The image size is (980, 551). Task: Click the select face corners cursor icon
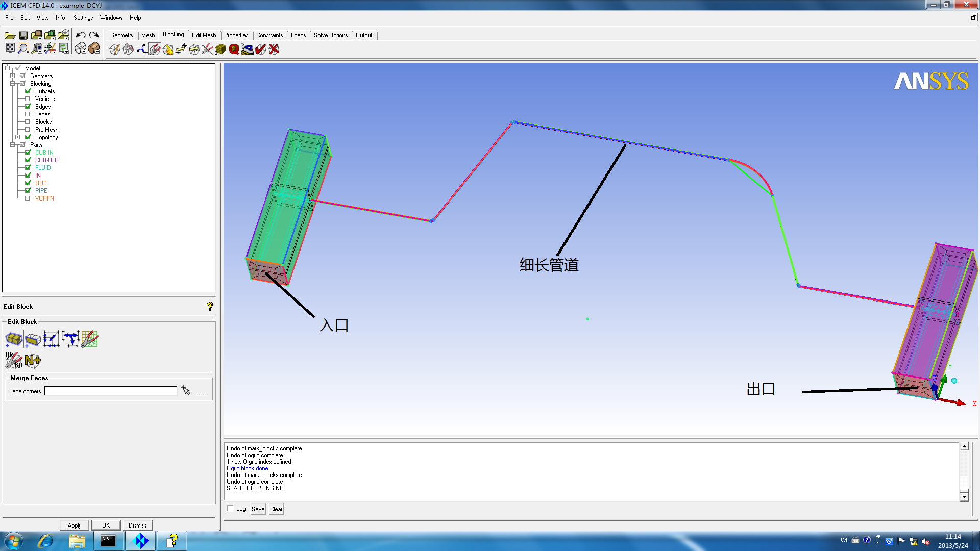click(x=186, y=391)
